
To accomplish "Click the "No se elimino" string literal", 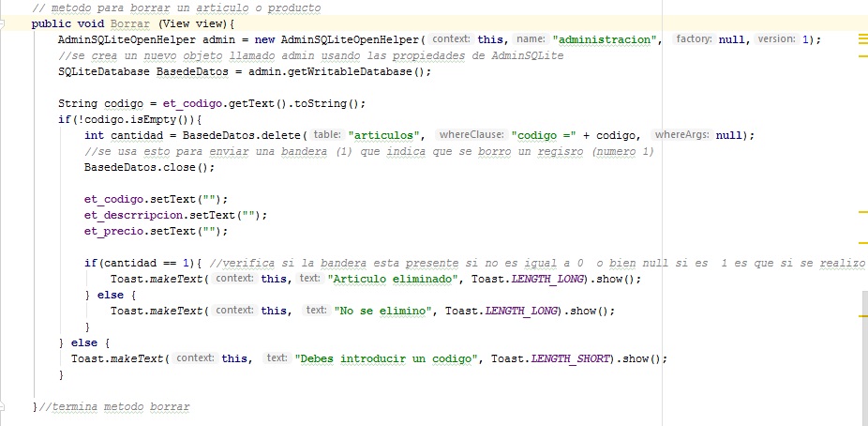I will click(x=384, y=311).
